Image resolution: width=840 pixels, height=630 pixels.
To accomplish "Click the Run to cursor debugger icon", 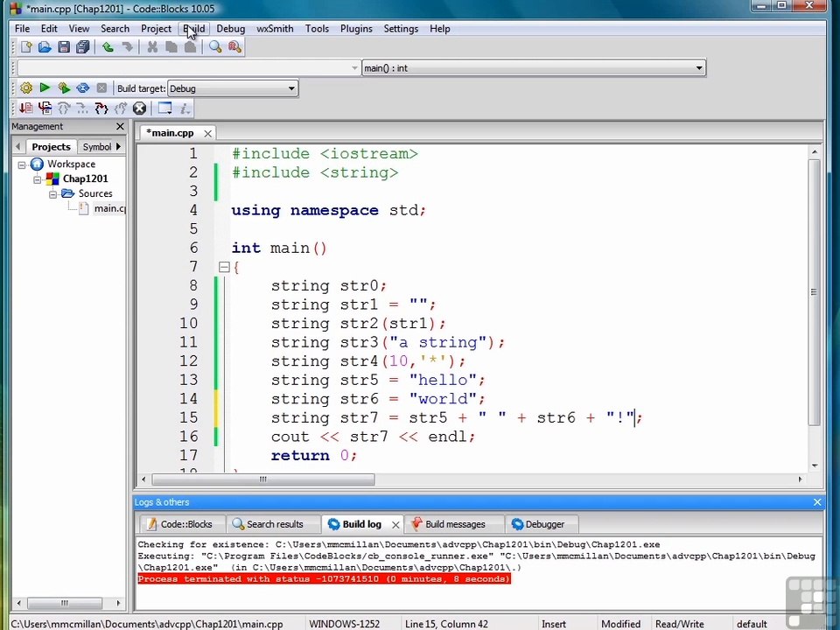I will (45, 108).
